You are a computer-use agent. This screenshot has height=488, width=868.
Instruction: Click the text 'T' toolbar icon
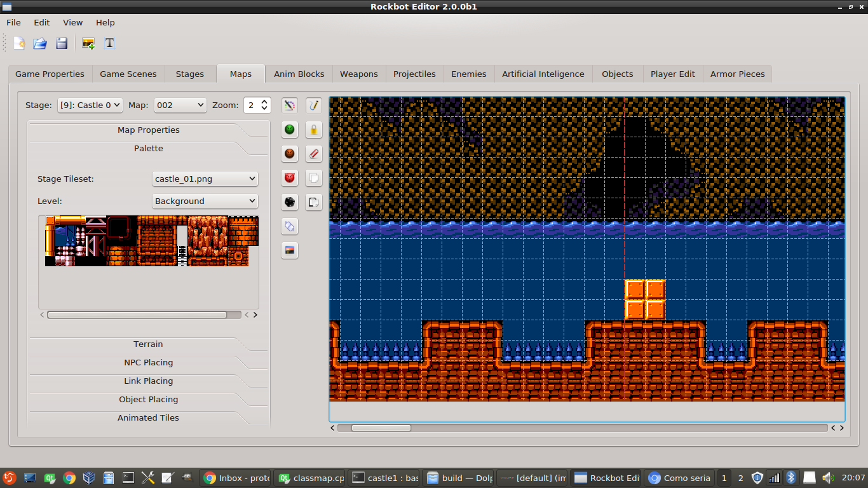coord(109,43)
